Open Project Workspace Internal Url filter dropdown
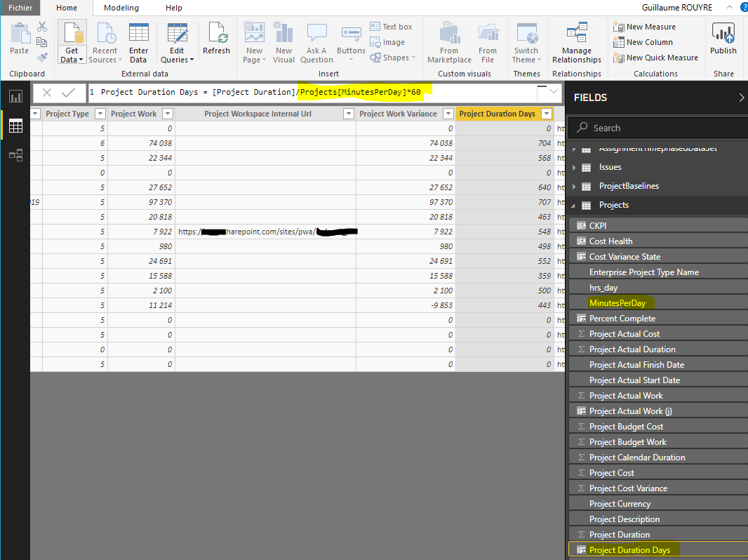This screenshot has width=748, height=560. (349, 114)
